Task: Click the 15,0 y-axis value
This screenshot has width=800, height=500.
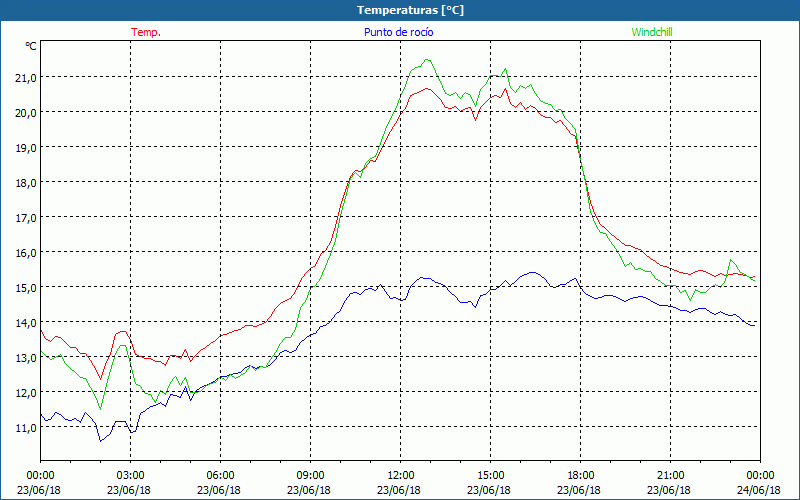Action: 27,288
